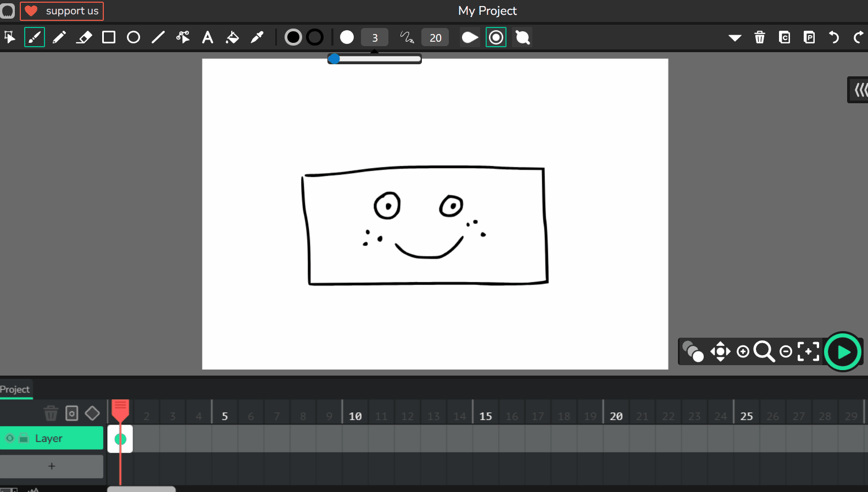Expand the collapsed inspector side panel
868x492 pixels.
pos(859,90)
